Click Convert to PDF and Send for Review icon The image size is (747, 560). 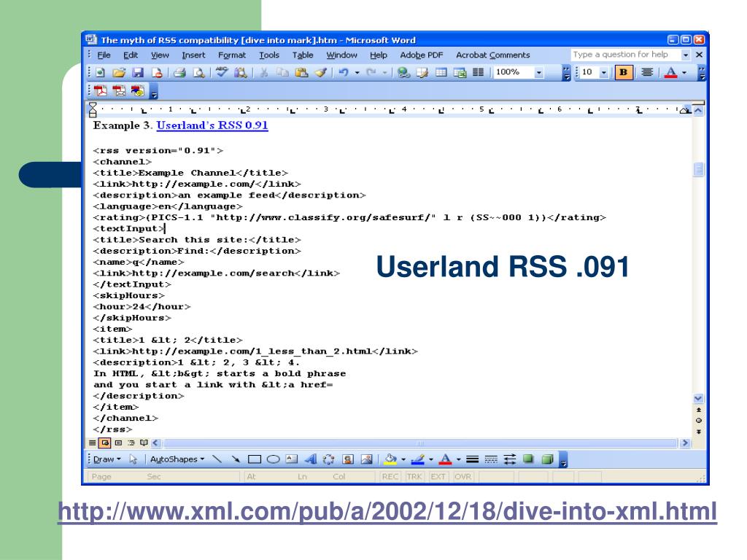[x=138, y=90]
